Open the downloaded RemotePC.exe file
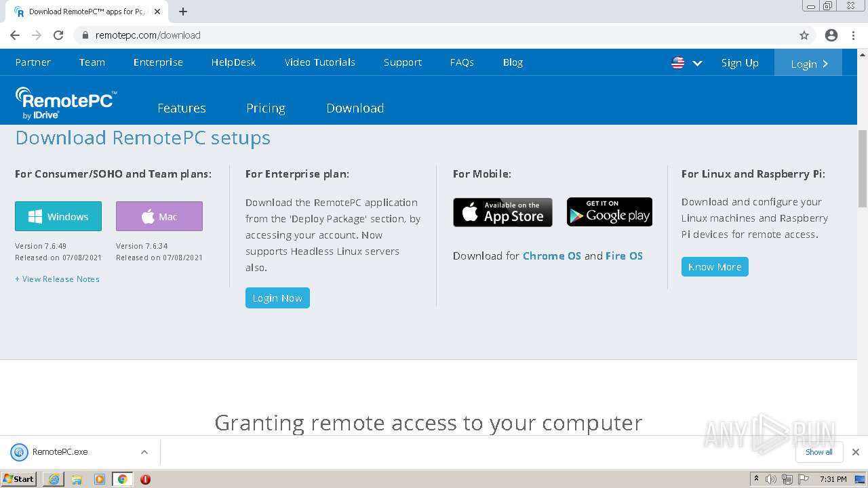 [60, 452]
